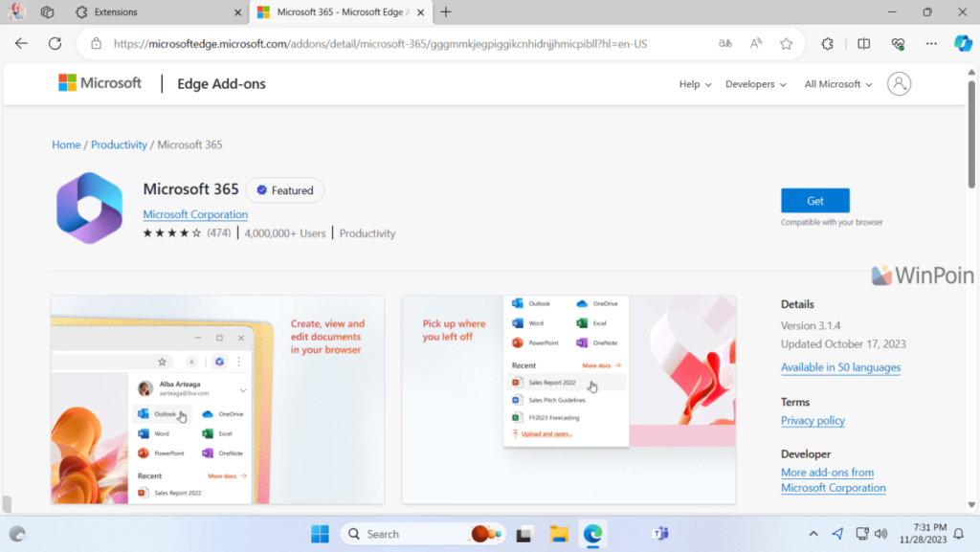Open a new browser tab
The image size is (980, 552).
tap(446, 11)
